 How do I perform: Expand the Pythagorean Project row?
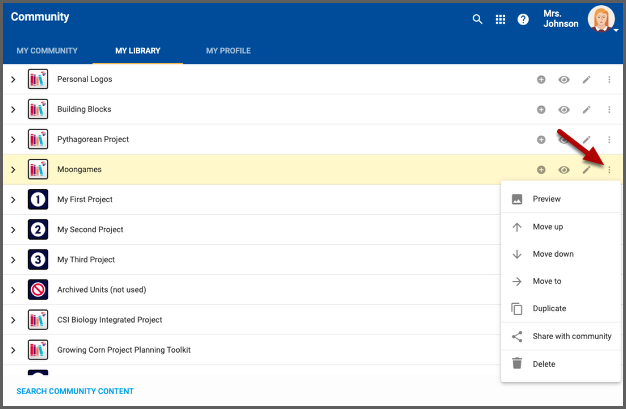13,140
